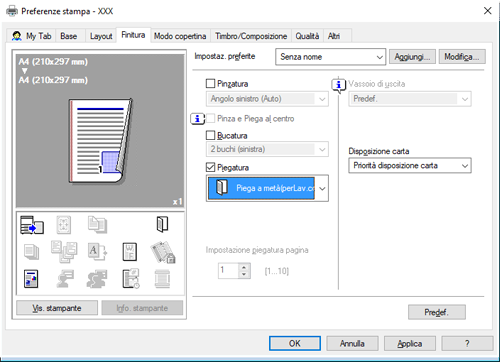Tick the Bucatura checkbox
Viewport: 500px width, 362px height.
tap(210, 135)
